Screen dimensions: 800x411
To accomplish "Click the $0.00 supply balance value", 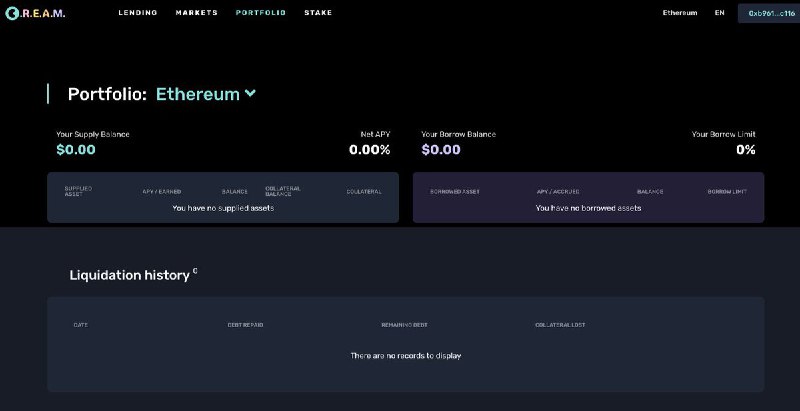I will point(76,149).
